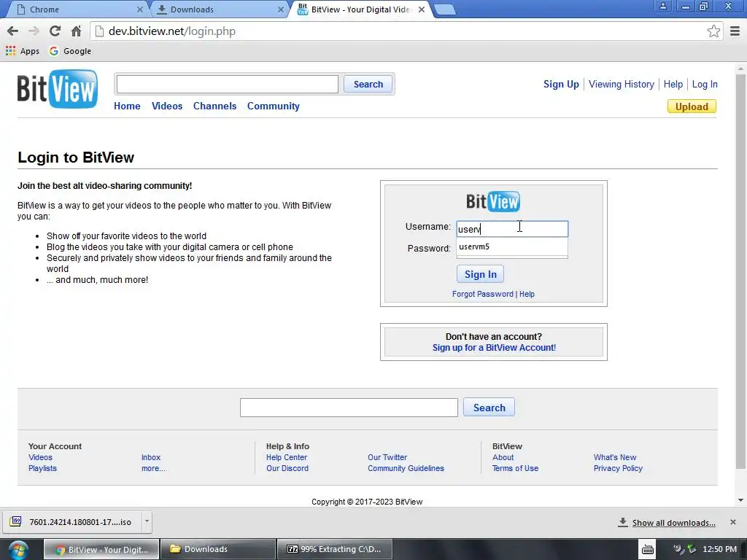
Task: Open the Home navigation item
Action: pyautogui.click(x=127, y=106)
